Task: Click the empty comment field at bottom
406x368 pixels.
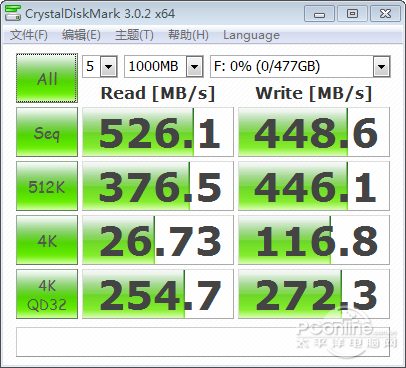Action: tap(203, 342)
